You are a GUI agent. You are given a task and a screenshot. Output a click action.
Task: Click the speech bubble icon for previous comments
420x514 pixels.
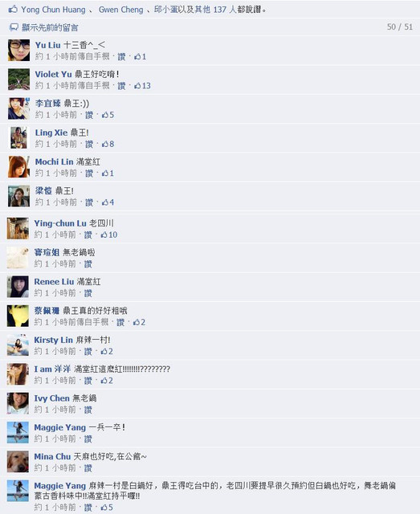click(14, 27)
